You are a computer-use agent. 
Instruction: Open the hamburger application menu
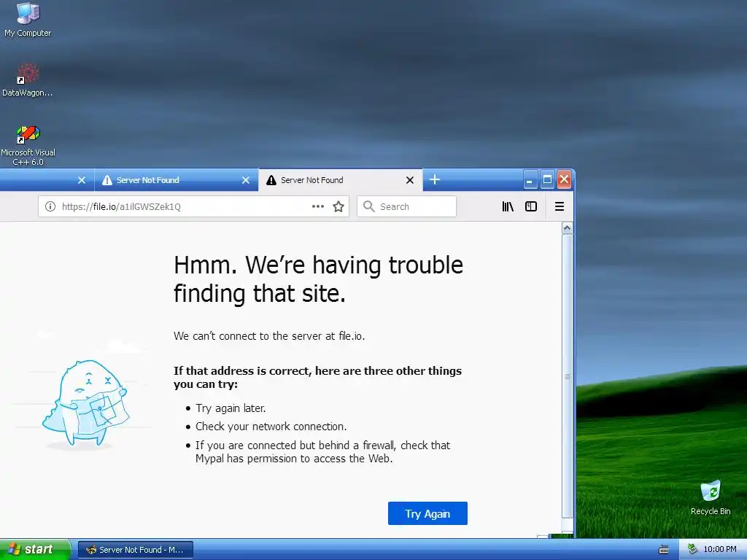pos(560,206)
